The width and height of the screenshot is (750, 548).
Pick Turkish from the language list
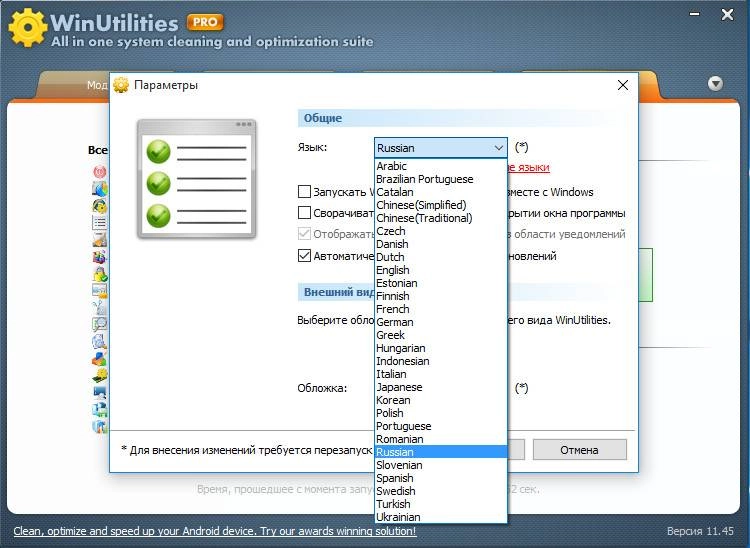pos(441,504)
